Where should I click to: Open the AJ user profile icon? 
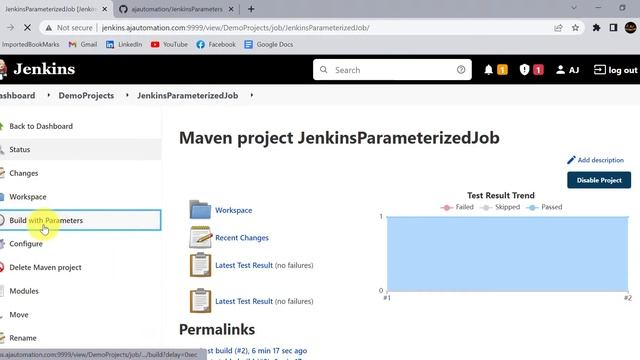tap(560, 70)
